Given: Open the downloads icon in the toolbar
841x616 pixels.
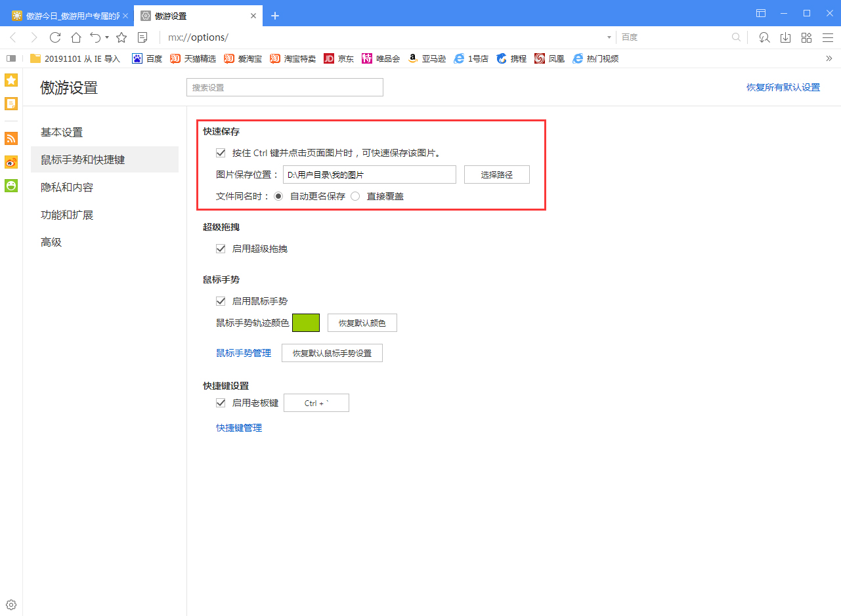Looking at the screenshot, I should click(x=785, y=37).
